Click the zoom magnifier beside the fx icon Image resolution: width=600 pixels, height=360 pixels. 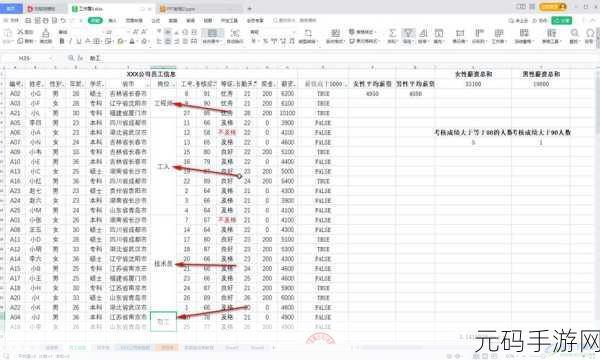[x=71, y=58]
